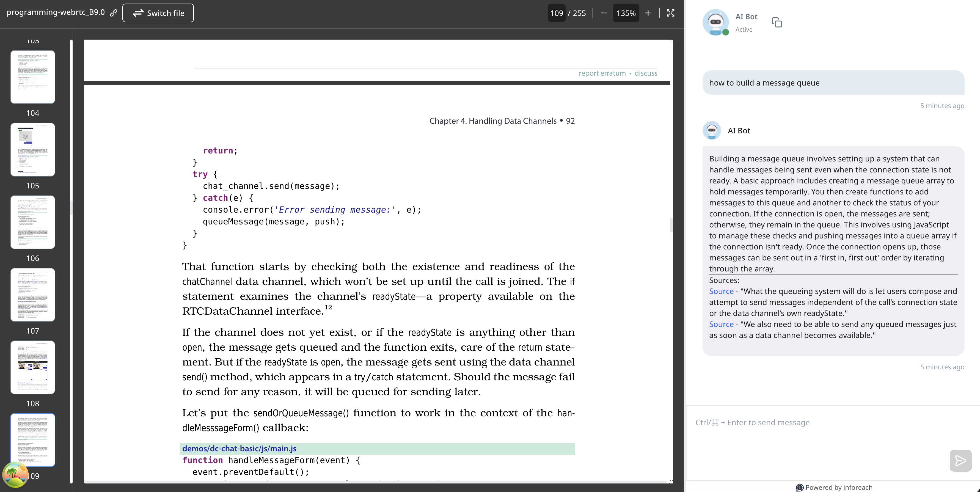Image resolution: width=980 pixels, height=492 pixels.
Task: Click the 'programming-webrtc_B9.0' file name
Action: 56,12
